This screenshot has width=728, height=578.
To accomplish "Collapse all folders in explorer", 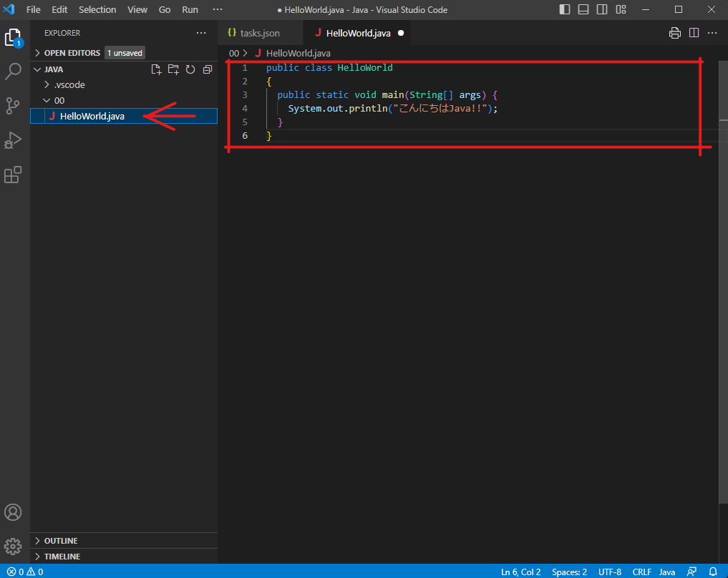I will click(208, 69).
